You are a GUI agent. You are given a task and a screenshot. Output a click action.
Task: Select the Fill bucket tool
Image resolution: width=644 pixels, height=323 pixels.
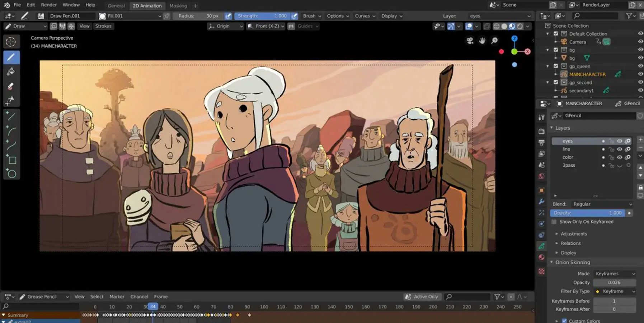11,72
